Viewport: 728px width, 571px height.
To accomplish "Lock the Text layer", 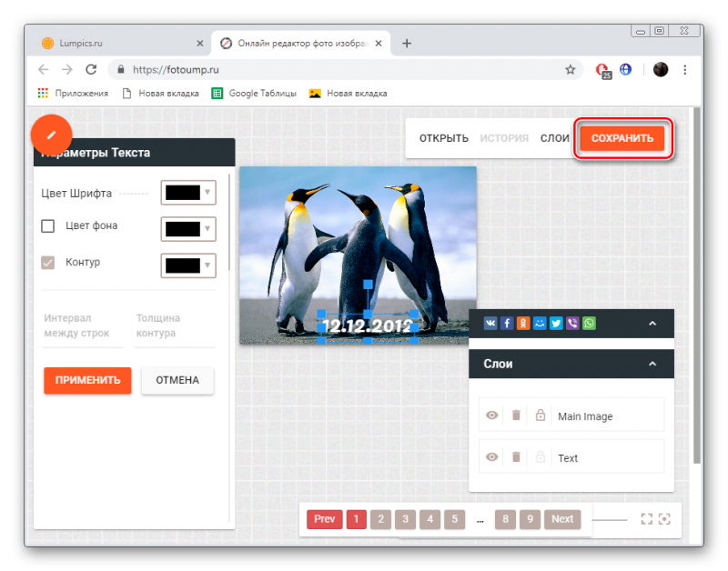I will pyautogui.click(x=540, y=457).
